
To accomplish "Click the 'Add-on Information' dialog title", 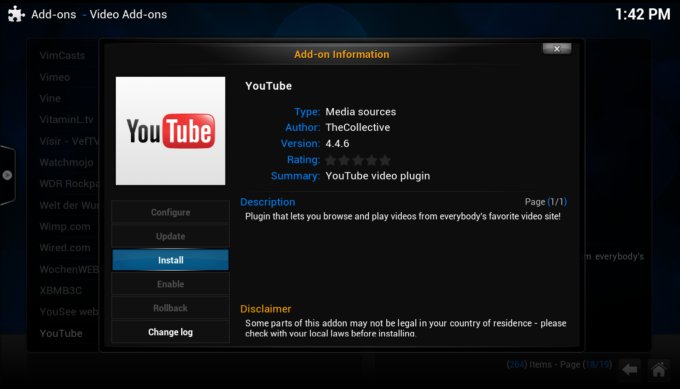I will point(341,54).
